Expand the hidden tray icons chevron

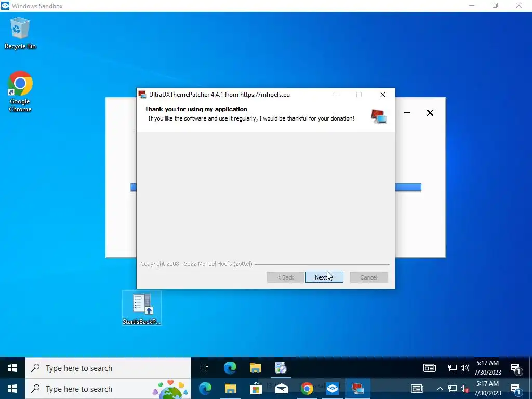[440, 389]
